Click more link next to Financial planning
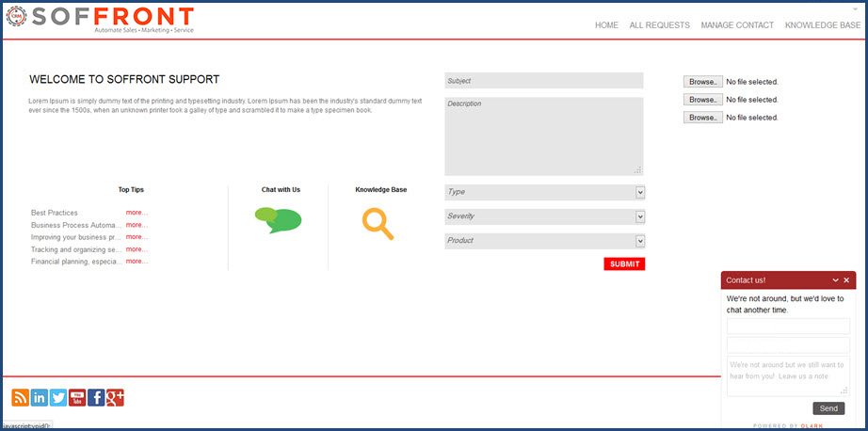Screen dimensions: 868x431 click(x=137, y=262)
